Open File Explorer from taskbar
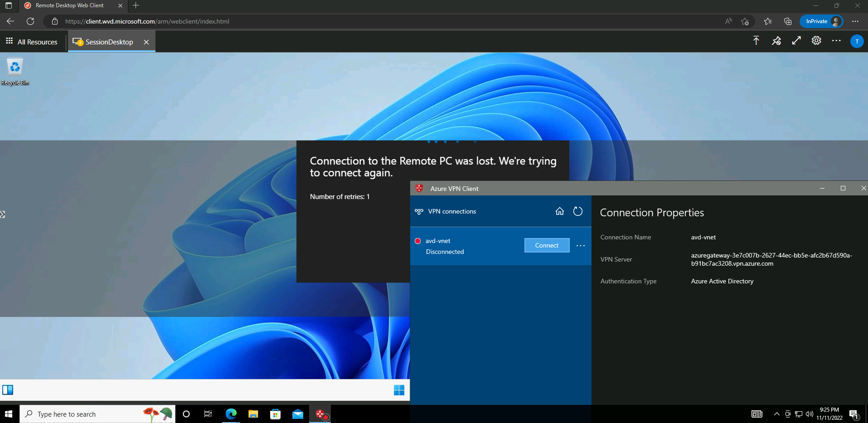This screenshot has width=868, height=423. [x=253, y=414]
